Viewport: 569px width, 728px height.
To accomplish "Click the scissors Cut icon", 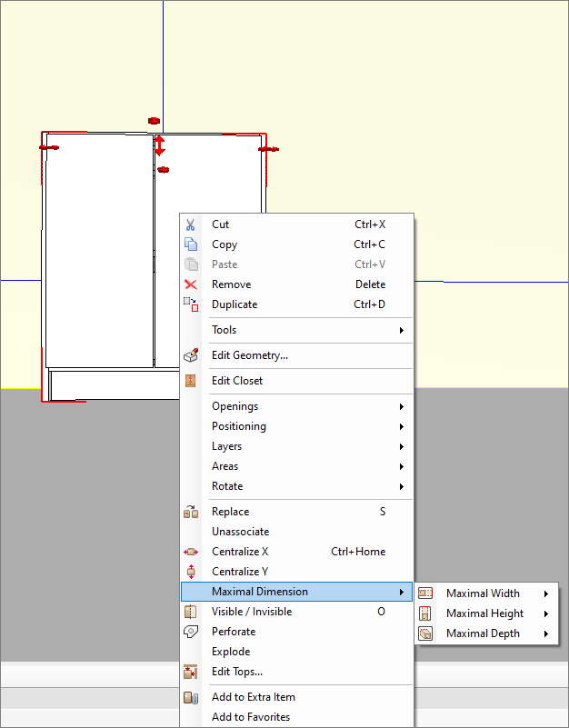I will point(191,224).
